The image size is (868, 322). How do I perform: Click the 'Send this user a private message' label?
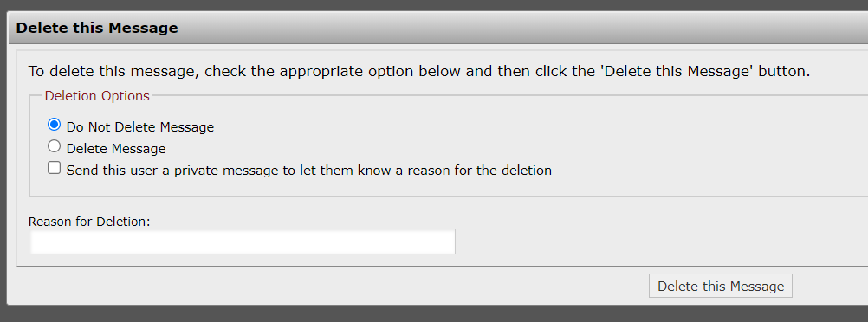tap(309, 171)
